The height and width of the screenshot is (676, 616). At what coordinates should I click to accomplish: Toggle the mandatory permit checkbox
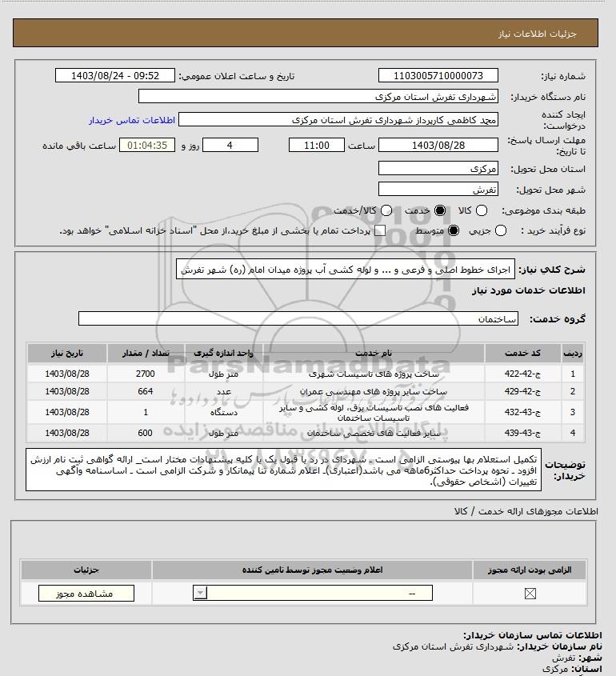[x=530, y=594]
